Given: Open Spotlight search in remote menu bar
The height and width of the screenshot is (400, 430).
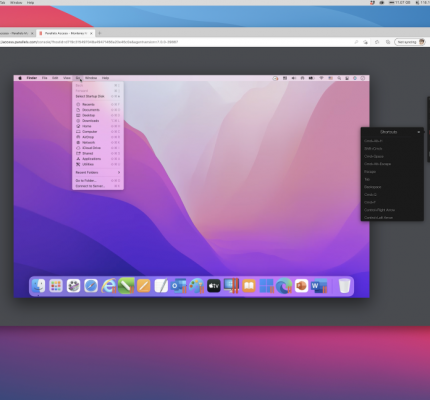Looking at the screenshot, I should [x=339, y=78].
